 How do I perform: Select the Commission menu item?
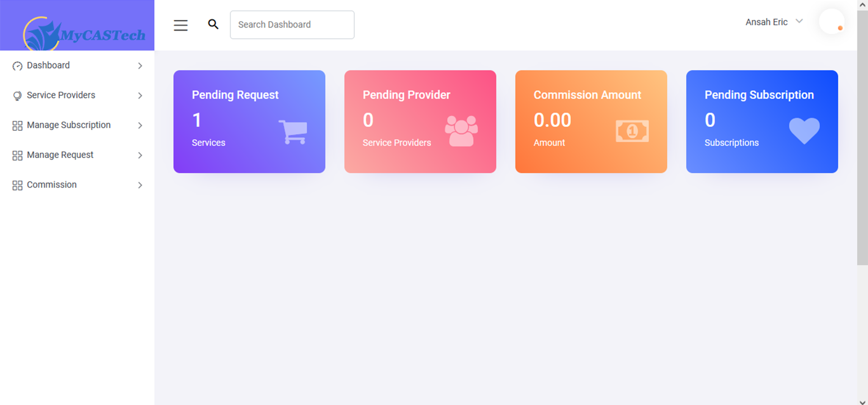tap(52, 185)
